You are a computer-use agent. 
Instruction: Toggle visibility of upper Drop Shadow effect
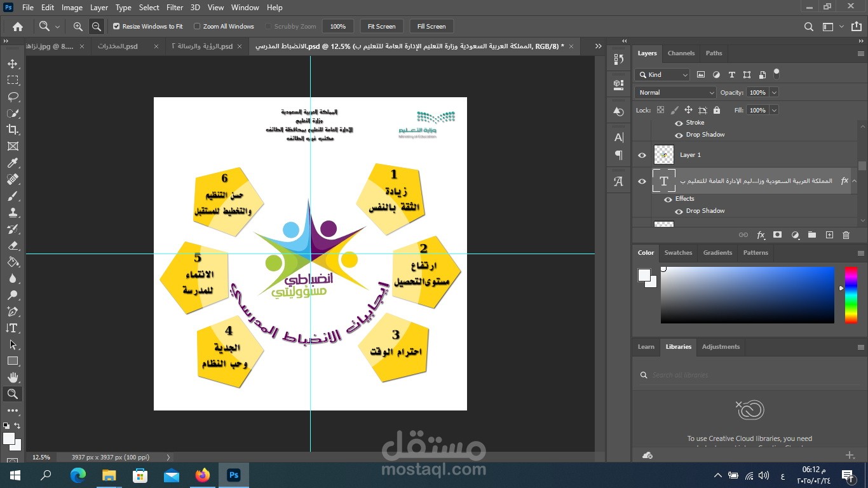[679, 135]
